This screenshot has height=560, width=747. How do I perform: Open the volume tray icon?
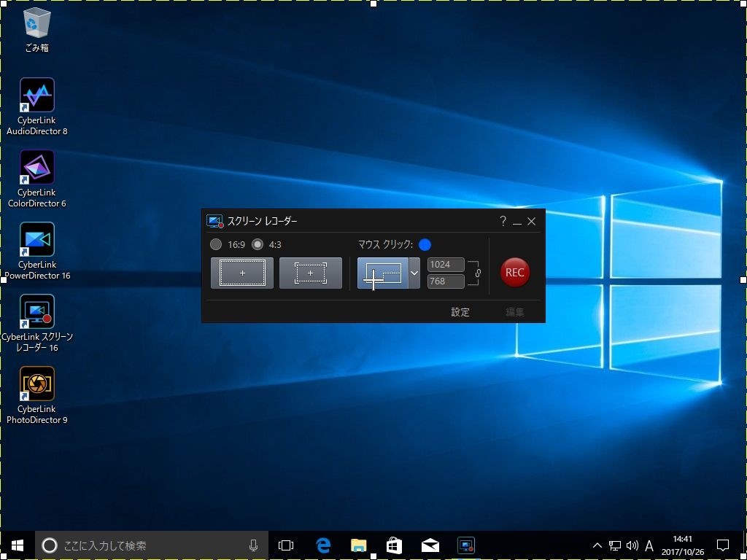click(632, 545)
